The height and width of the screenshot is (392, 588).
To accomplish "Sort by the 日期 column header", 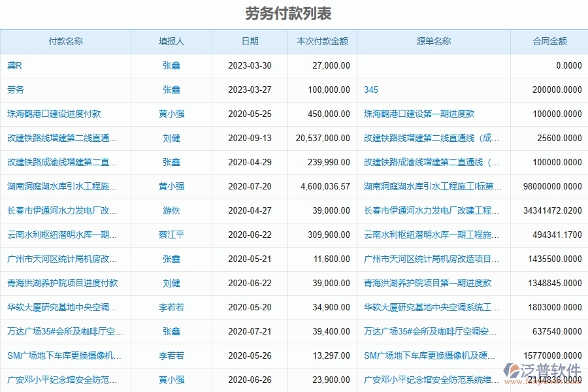I will tap(250, 41).
